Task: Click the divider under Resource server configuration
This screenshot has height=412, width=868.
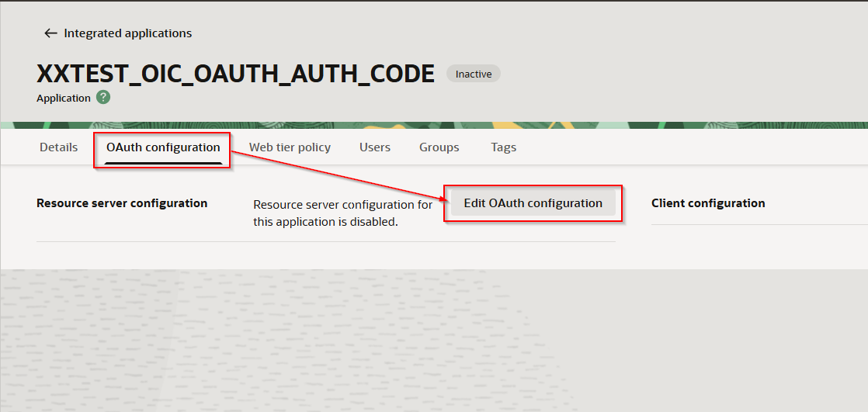Action: [326, 241]
